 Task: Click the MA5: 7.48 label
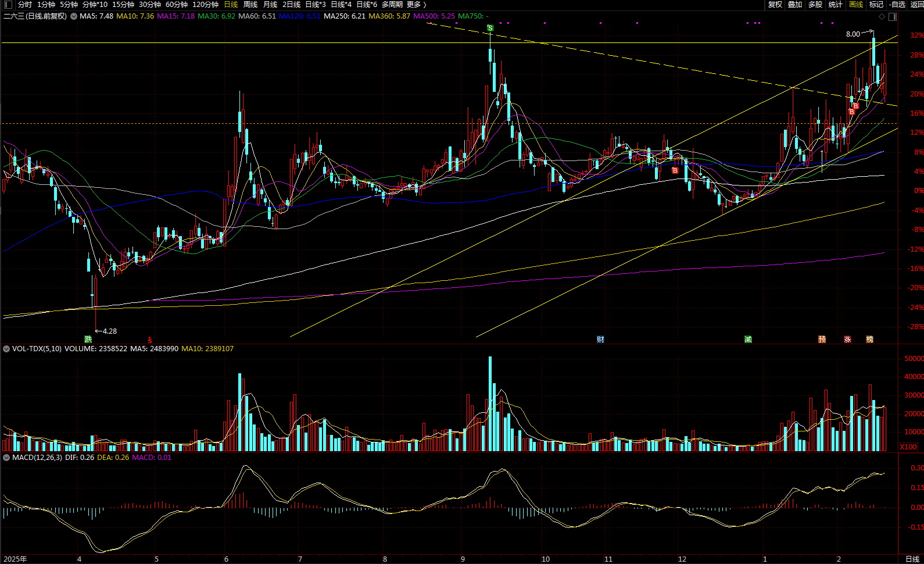(x=96, y=16)
